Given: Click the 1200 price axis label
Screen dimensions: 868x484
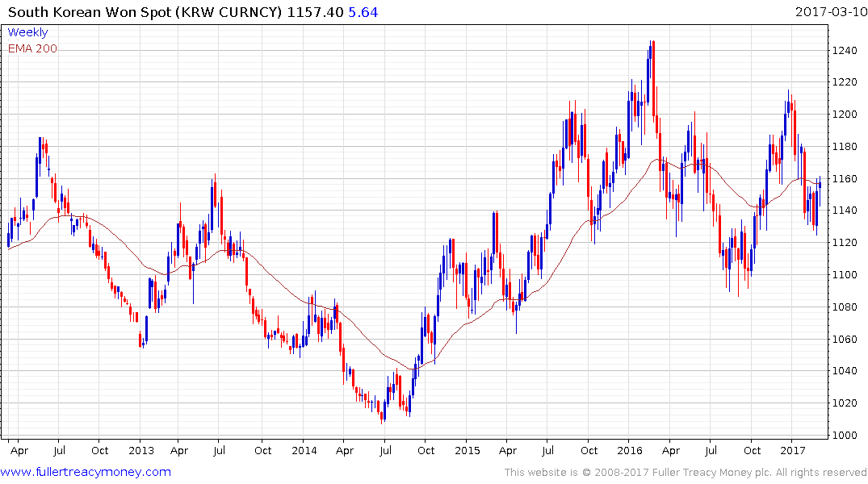Looking at the screenshot, I should pyautogui.click(x=845, y=115).
